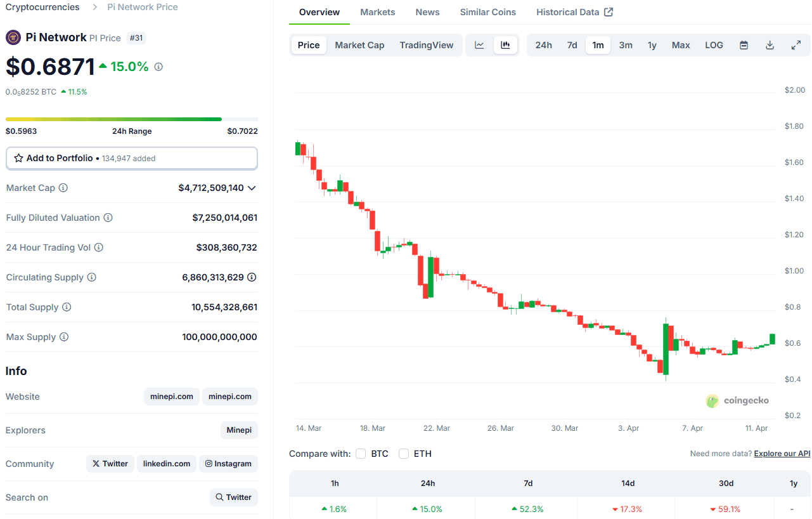Click the Explore our API link
This screenshot has height=519, width=812.
[782, 453]
